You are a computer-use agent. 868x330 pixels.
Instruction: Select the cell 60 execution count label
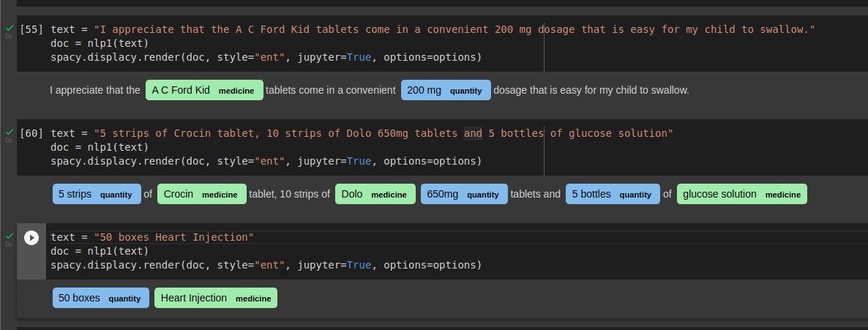coord(31,133)
